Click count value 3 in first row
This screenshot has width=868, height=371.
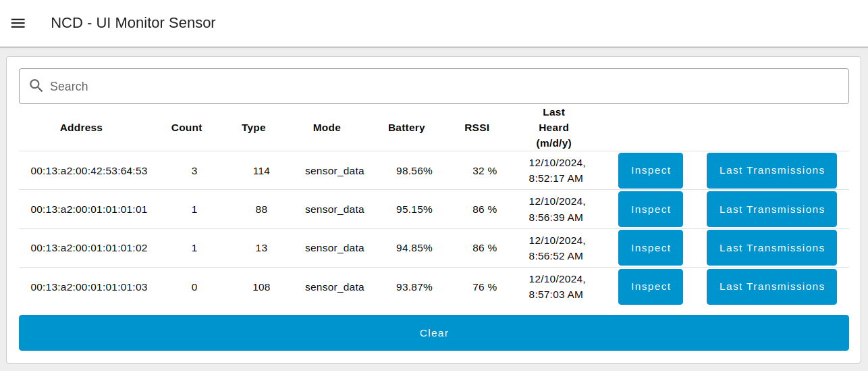click(194, 171)
